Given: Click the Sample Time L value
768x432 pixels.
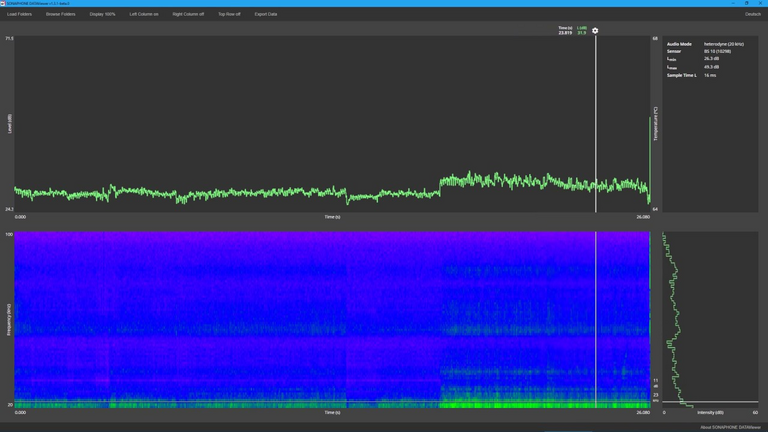Looking at the screenshot, I should point(710,75).
